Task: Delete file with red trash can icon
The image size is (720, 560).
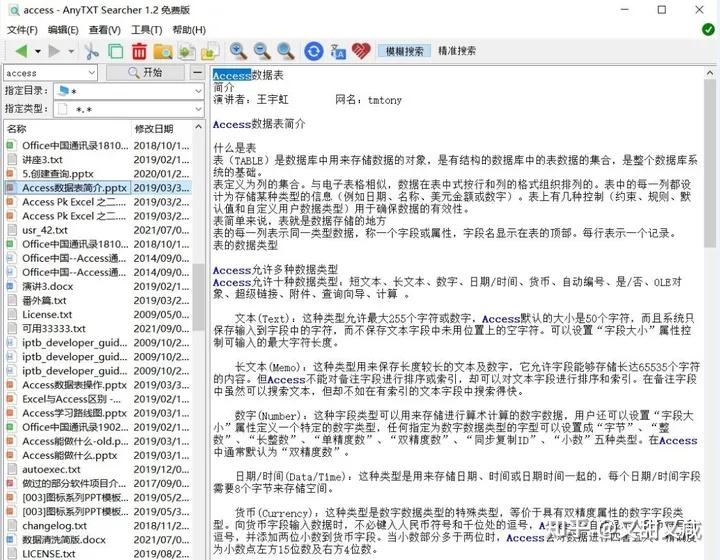Action: click(139, 51)
